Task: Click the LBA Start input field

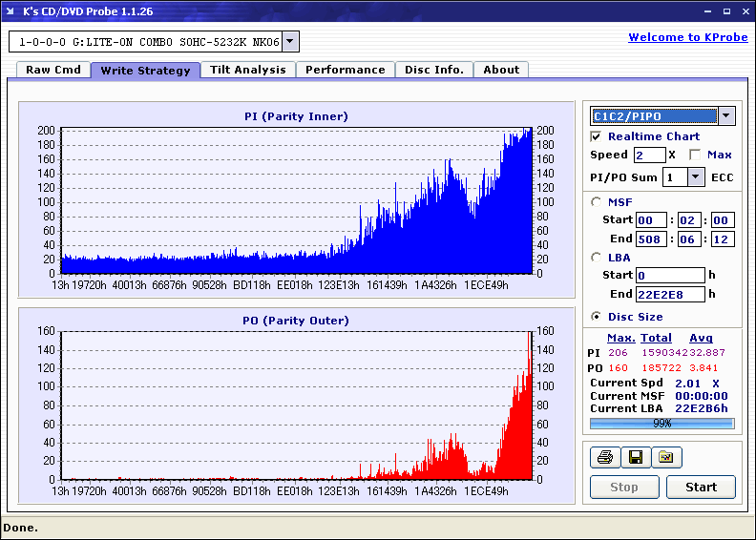Action: tap(670, 275)
